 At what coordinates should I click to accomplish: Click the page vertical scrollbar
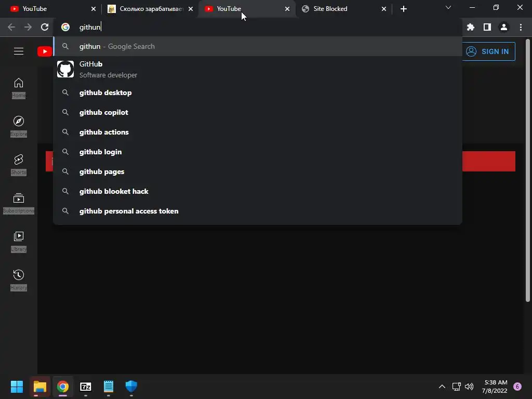[528, 170]
